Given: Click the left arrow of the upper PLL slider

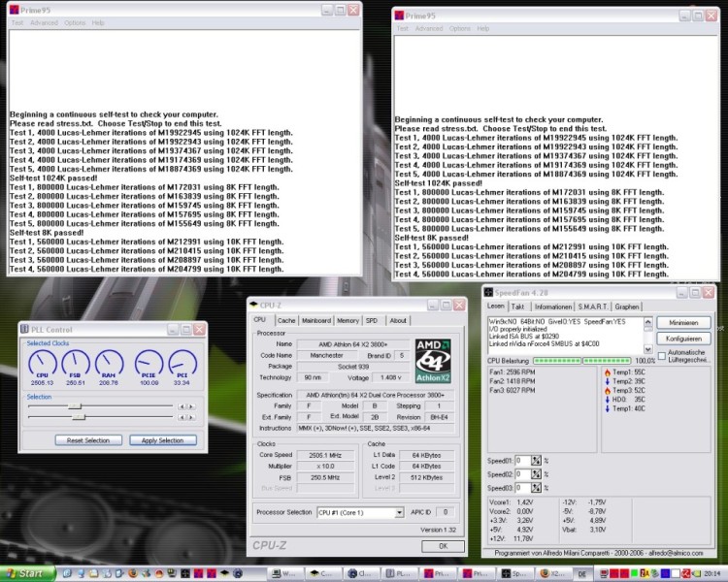Looking at the screenshot, I should [x=182, y=406].
